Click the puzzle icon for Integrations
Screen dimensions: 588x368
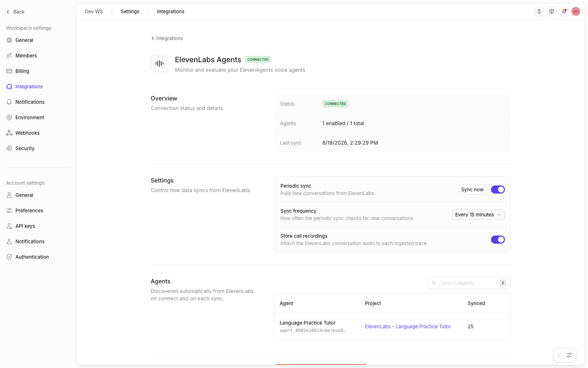[9, 86]
